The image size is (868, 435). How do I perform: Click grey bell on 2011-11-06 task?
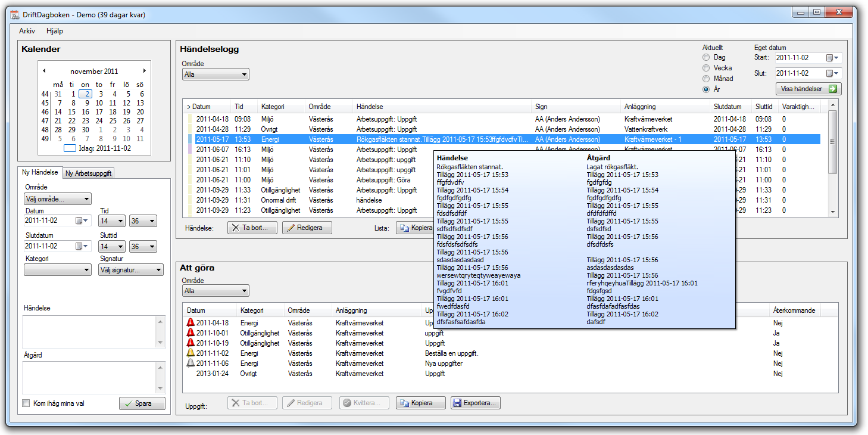(x=191, y=363)
